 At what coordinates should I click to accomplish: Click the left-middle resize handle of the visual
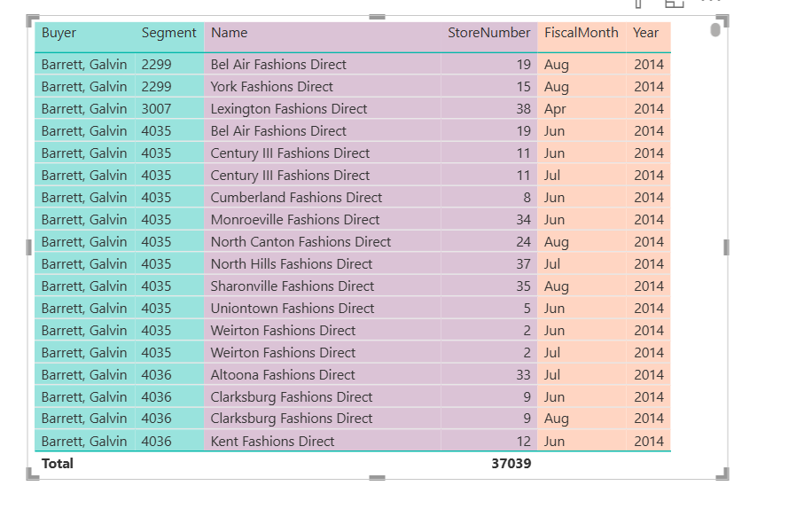click(28, 247)
